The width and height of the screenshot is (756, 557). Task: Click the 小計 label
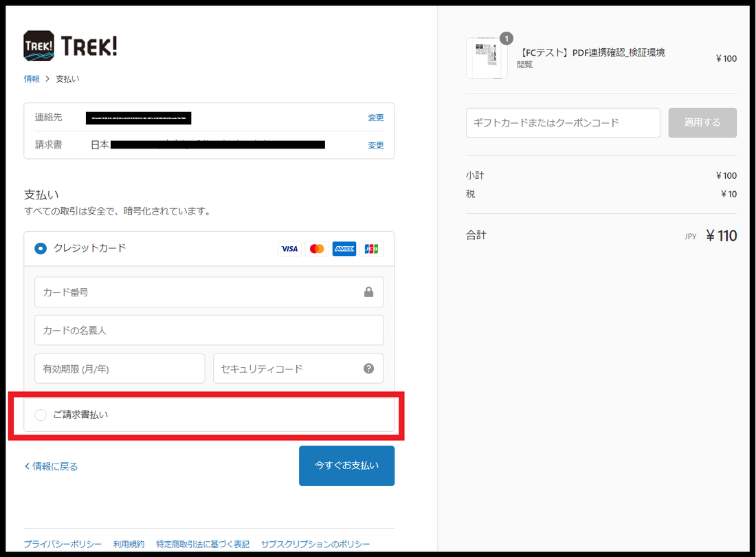coord(475,175)
